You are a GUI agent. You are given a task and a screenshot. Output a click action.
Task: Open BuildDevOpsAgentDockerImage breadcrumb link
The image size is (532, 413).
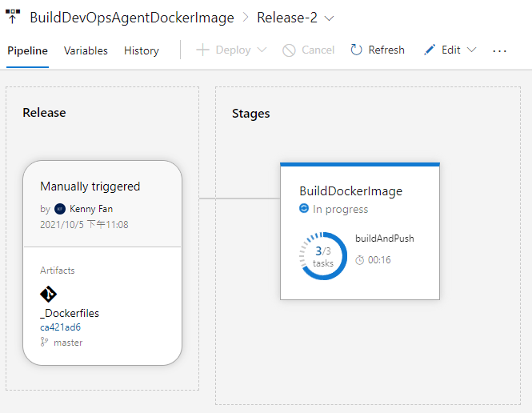point(132,18)
